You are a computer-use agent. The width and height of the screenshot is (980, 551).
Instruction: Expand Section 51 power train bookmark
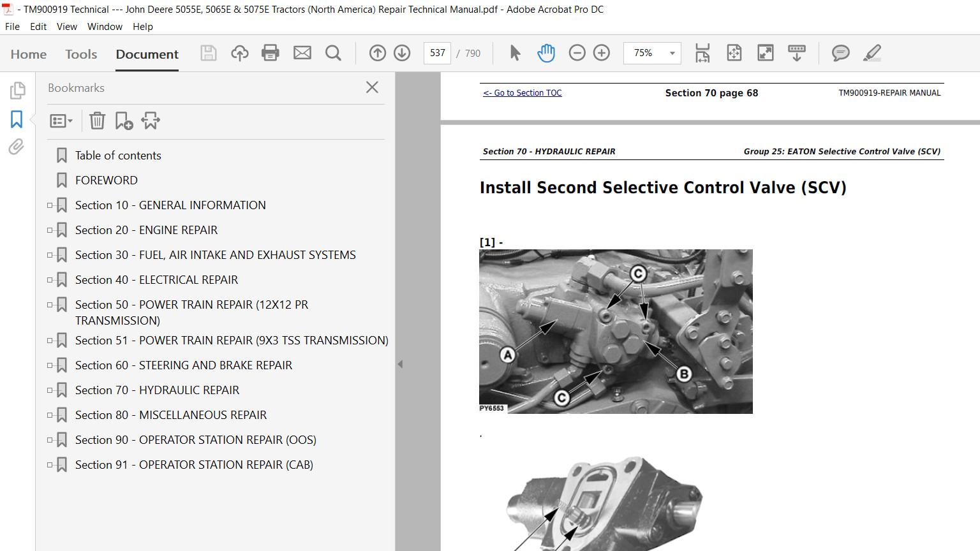click(50, 341)
